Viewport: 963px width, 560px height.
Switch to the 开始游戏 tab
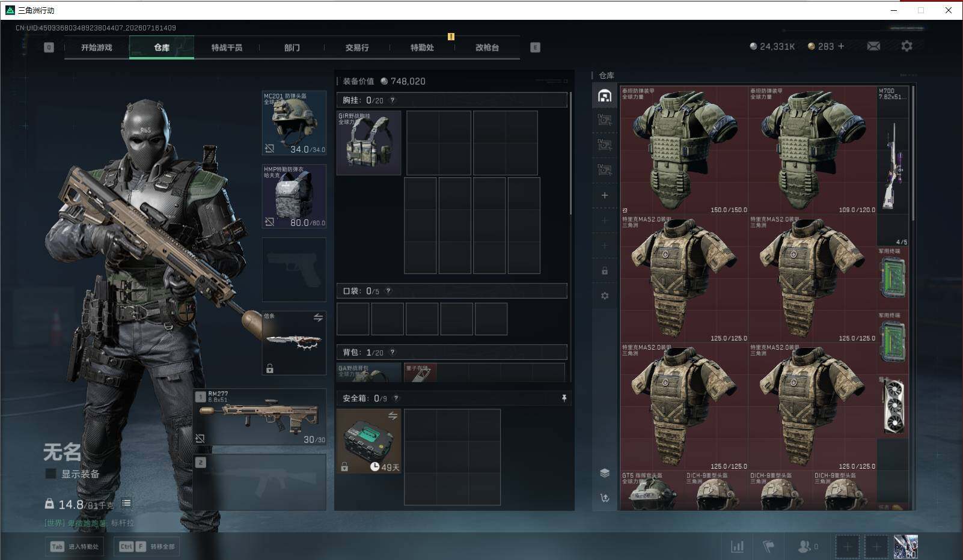point(97,47)
